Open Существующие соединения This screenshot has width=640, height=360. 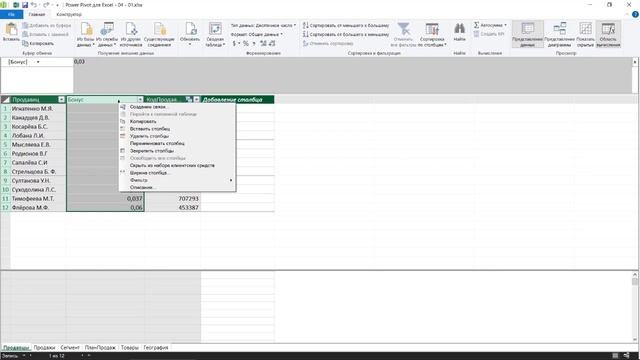[x=159, y=35]
